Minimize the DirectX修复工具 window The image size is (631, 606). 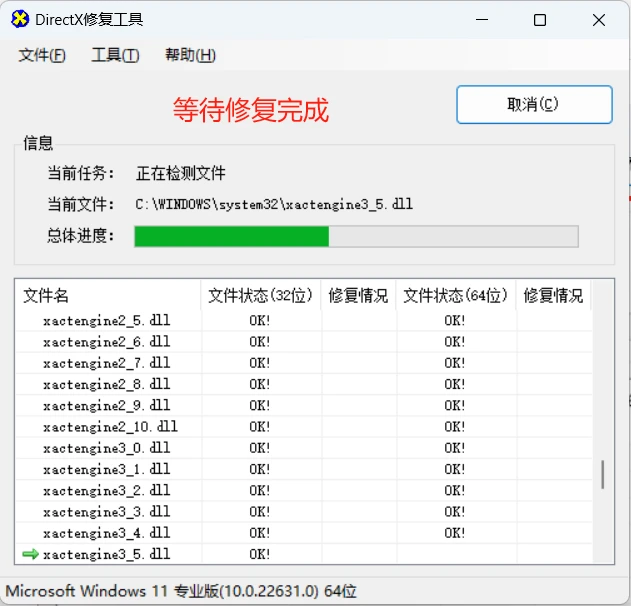482,20
